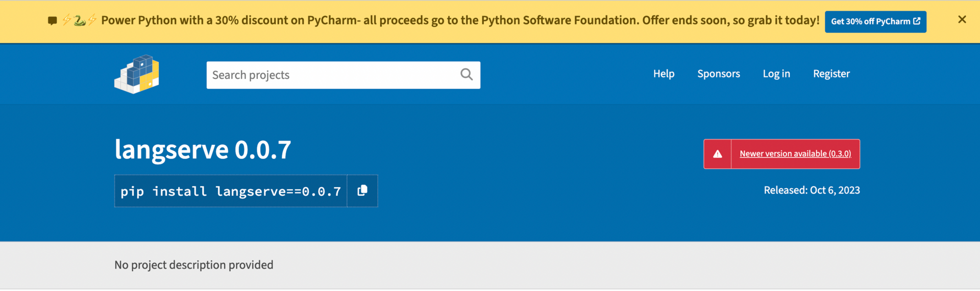Click the PyPI logo to go home
Screen dimensions: 980x291
(136, 74)
